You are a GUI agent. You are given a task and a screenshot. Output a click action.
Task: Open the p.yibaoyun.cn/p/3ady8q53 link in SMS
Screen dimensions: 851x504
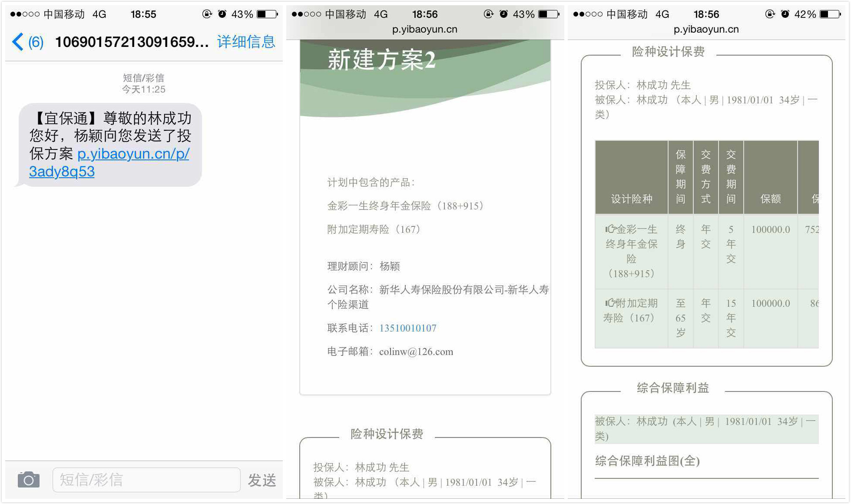click(109, 162)
